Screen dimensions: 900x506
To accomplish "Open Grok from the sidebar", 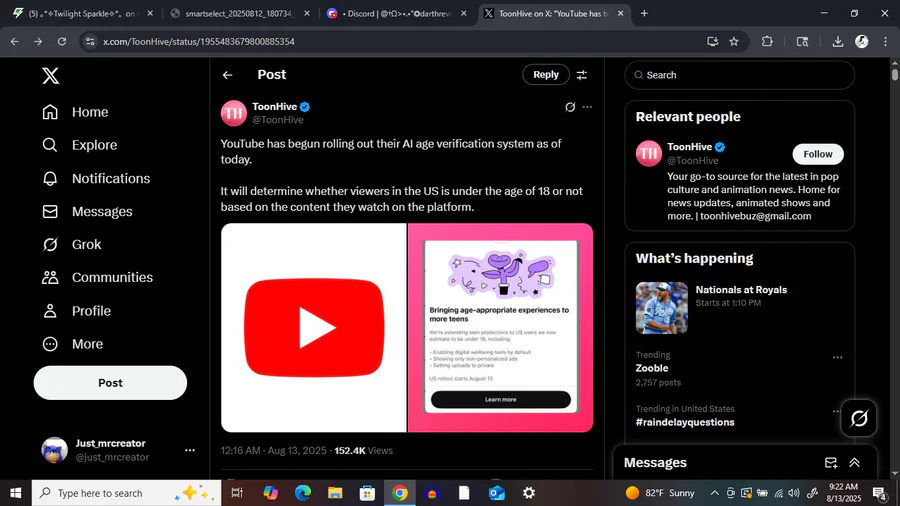I will pos(72,244).
